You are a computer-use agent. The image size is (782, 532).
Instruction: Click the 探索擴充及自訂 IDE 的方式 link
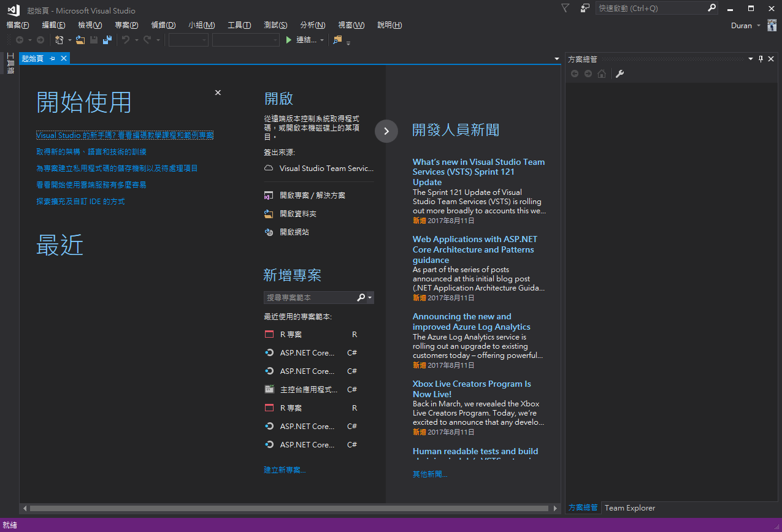(80, 202)
